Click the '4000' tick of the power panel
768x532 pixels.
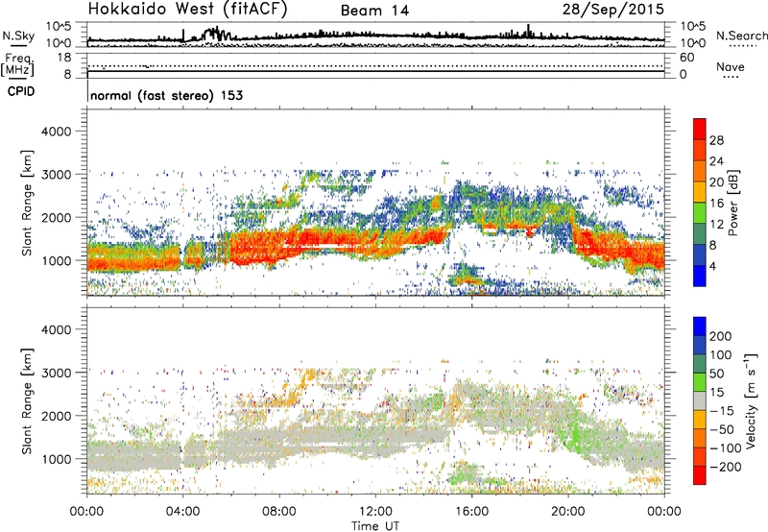(57, 132)
